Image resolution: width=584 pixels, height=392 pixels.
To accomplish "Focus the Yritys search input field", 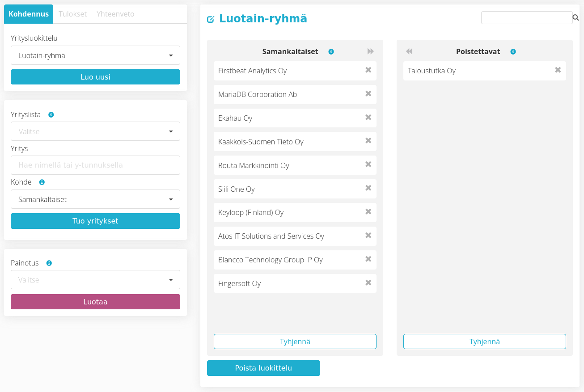I will [x=95, y=165].
